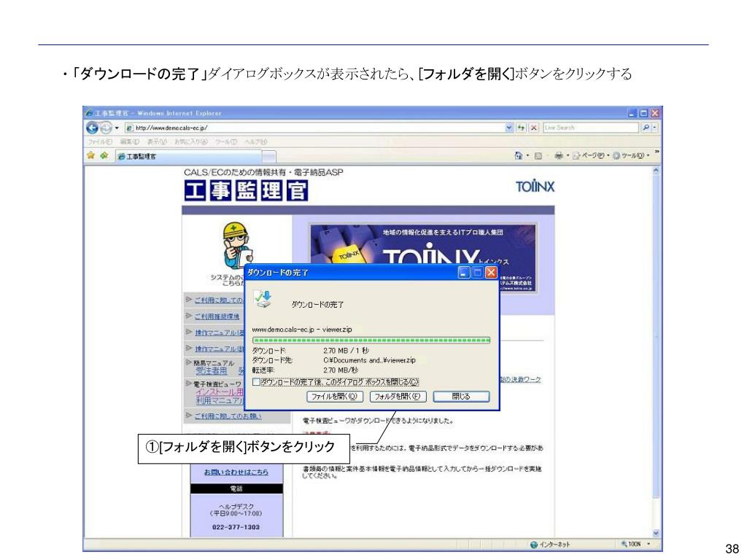747x560 pixels.
Task: Click the browser Forward arrow button
Action: [x=106, y=128]
